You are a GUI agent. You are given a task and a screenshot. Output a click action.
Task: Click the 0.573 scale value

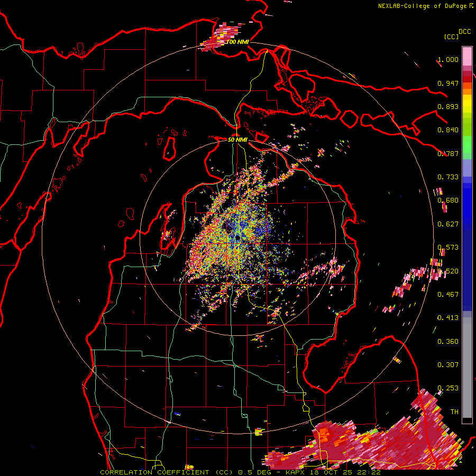point(448,248)
